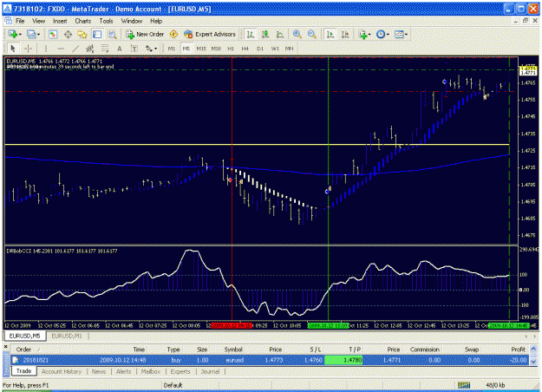This screenshot has width=542, height=392.
Task: Click the Profiles icon
Action: (x=31, y=34)
